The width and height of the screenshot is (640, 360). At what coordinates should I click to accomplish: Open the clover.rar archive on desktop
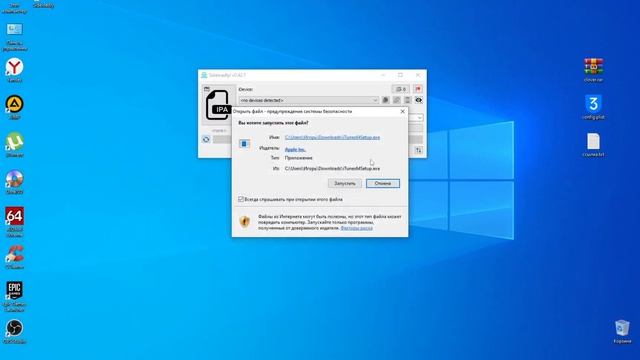tap(593, 70)
